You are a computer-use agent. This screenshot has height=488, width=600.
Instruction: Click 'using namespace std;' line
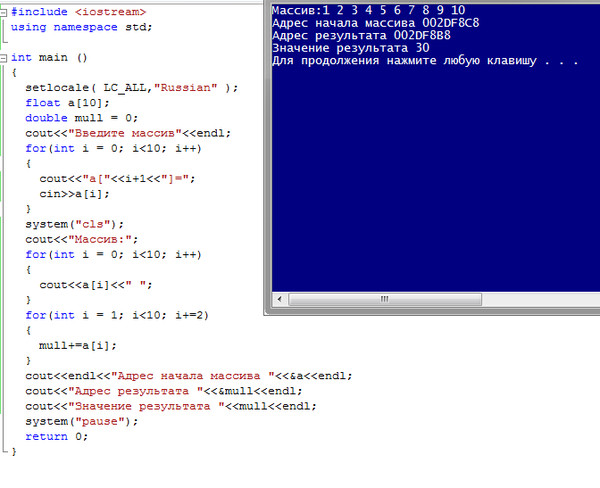82,27
